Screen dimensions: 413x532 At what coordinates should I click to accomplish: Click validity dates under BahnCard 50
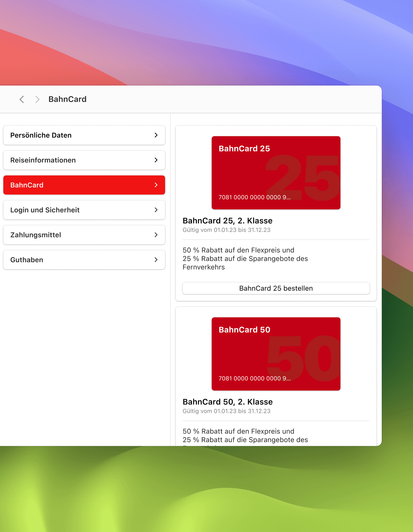tap(227, 411)
